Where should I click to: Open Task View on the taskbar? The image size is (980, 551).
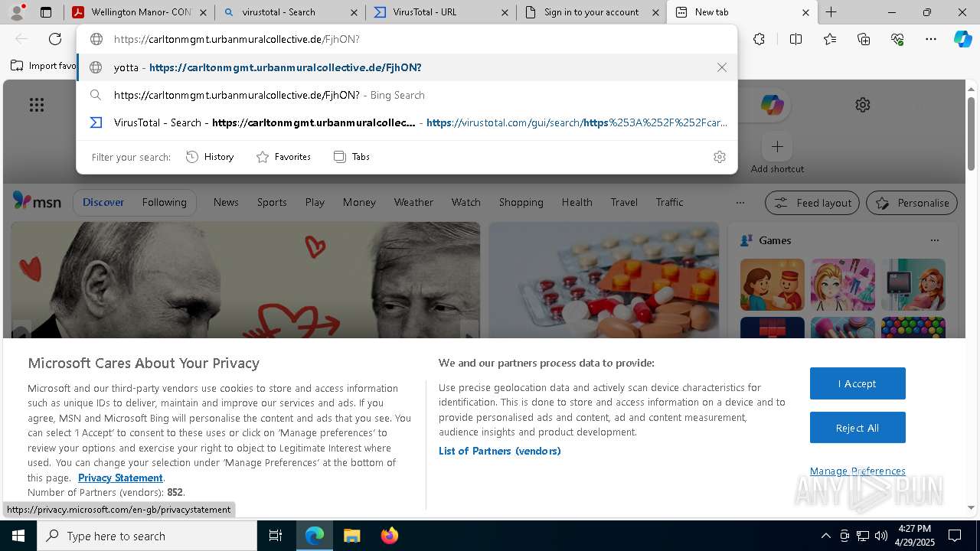pos(276,536)
